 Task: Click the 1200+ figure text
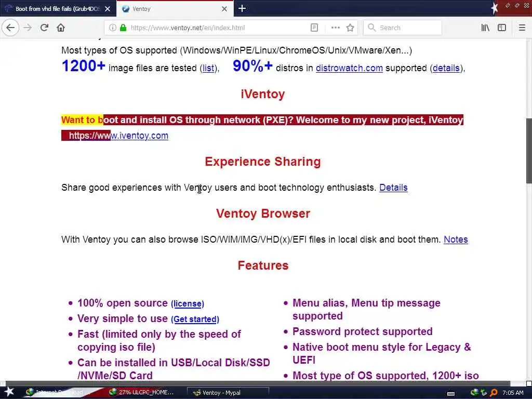(84, 66)
